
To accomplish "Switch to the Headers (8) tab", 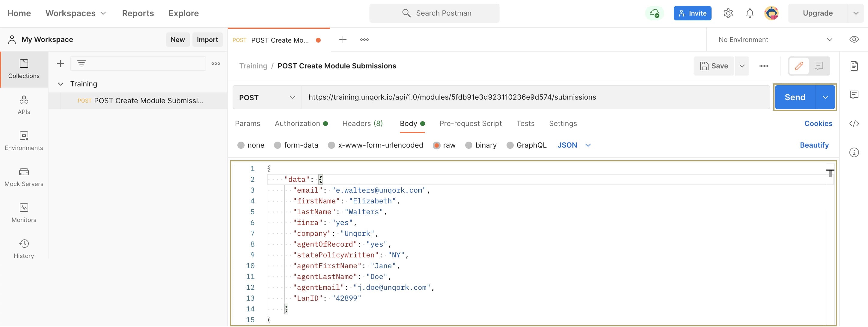I will tap(363, 123).
